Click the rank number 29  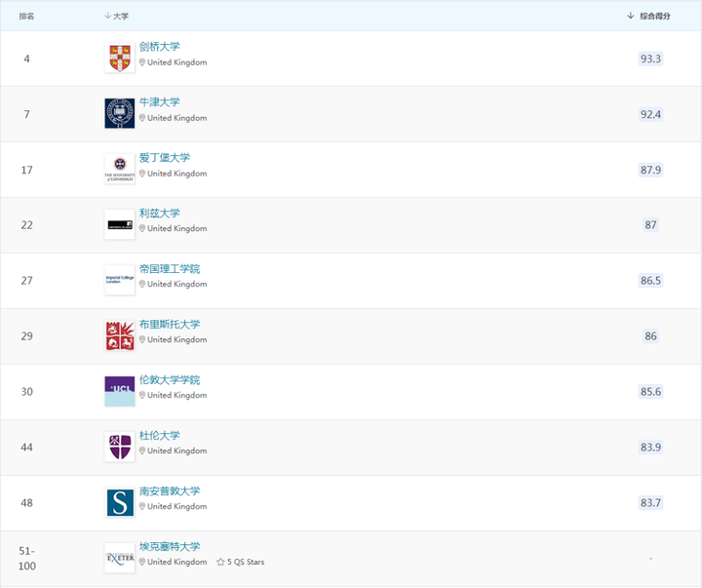(x=27, y=335)
